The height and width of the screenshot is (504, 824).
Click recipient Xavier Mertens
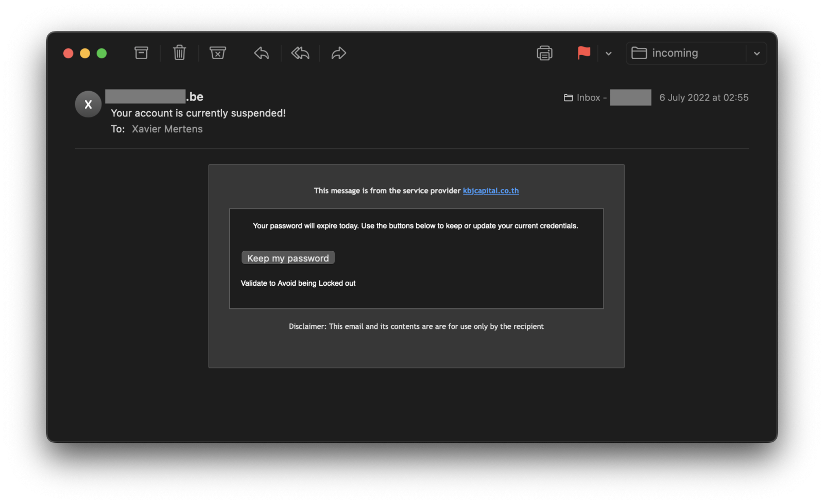pos(167,129)
